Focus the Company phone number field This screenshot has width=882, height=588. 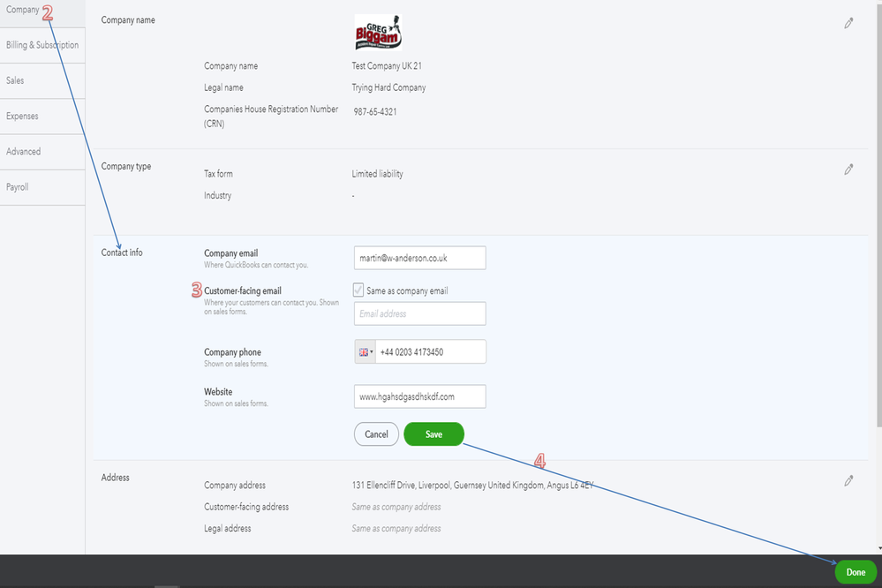click(x=430, y=351)
